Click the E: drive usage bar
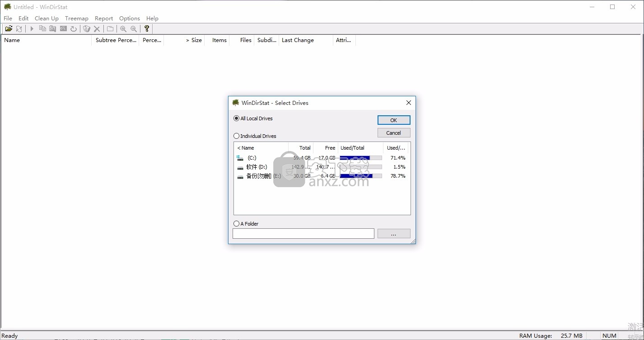The image size is (644, 340). pos(361,176)
